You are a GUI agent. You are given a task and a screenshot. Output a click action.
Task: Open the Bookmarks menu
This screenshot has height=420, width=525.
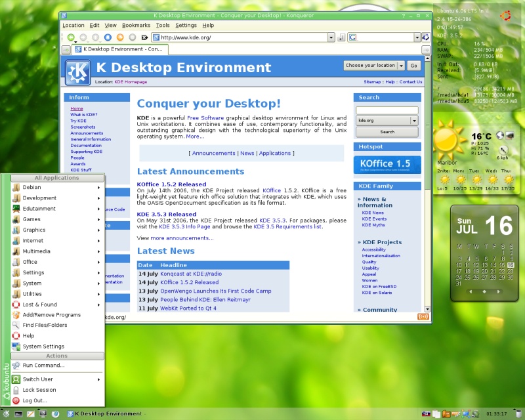136,26
